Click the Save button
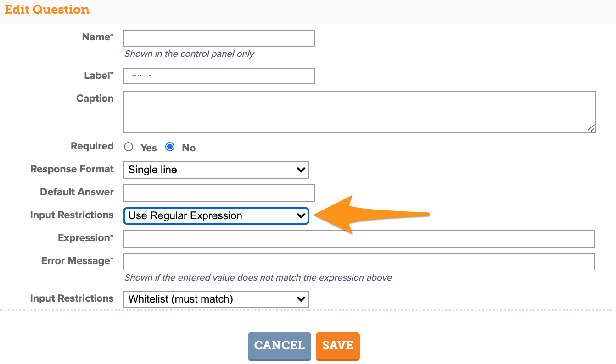 (x=337, y=346)
